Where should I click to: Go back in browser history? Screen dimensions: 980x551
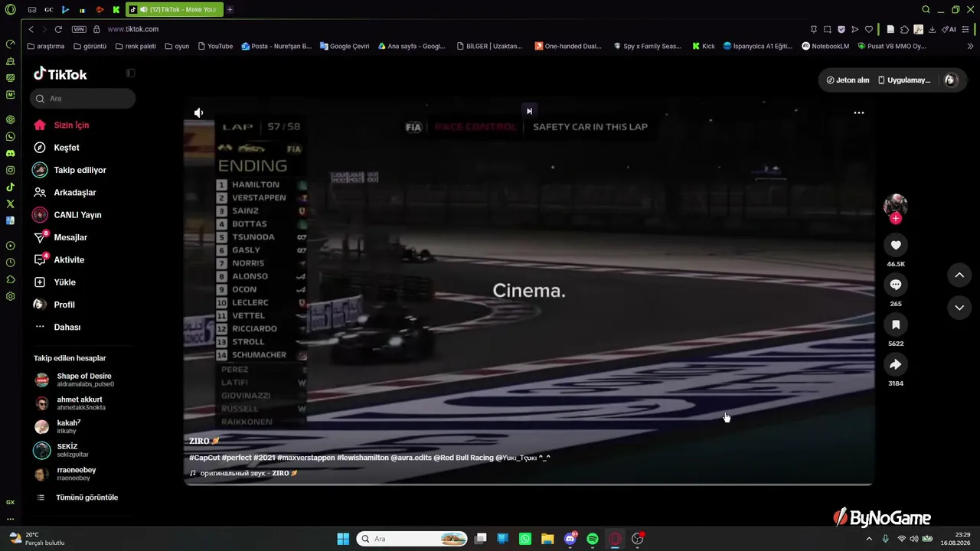point(31,29)
